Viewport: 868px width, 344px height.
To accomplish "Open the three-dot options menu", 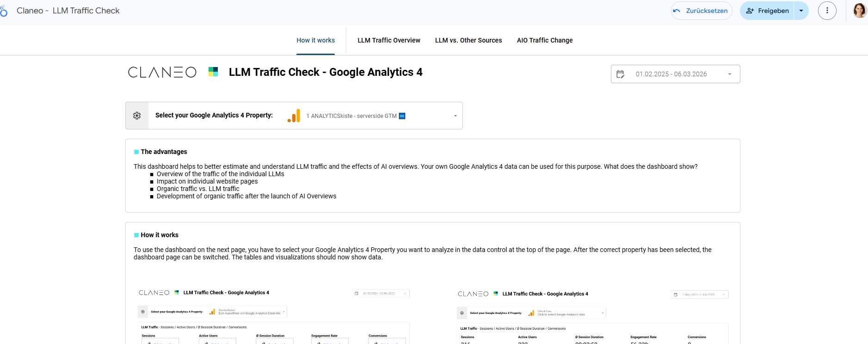I will [827, 10].
